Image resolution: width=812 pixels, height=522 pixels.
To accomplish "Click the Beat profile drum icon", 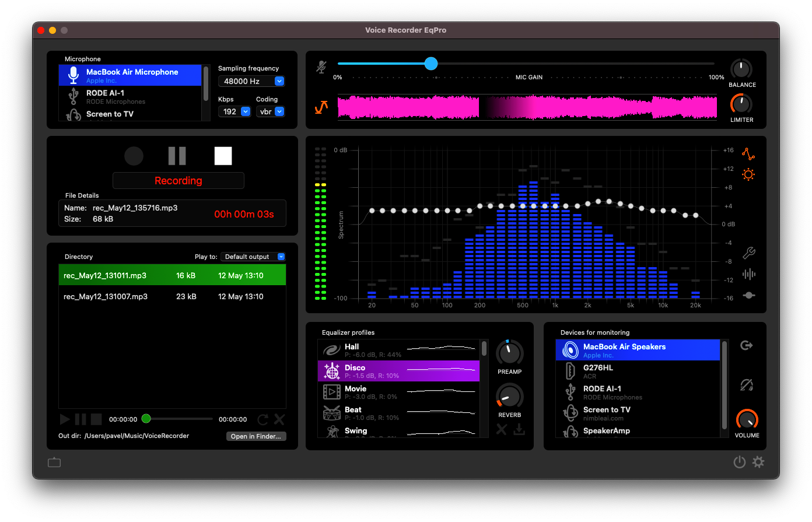I will (332, 413).
